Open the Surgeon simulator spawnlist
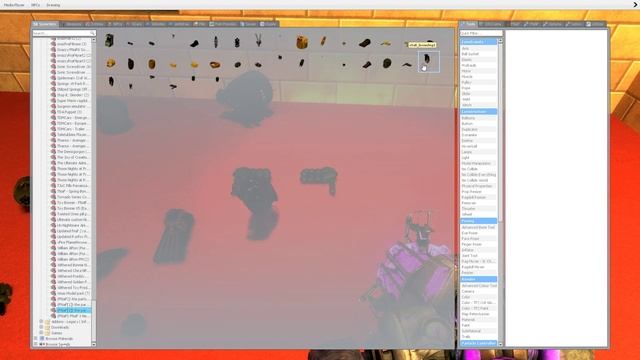The height and width of the screenshot is (360, 640). click(70, 106)
